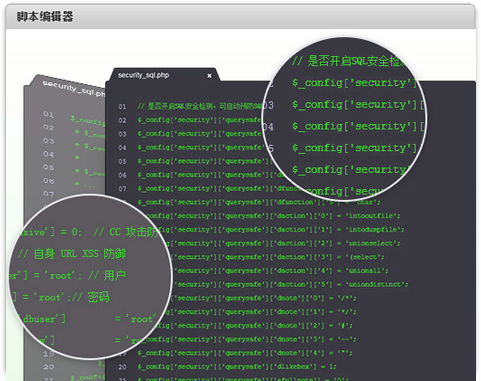Image resolution: width=481 pixels, height=381 pixels.
Task: Click line number 02 in front editor
Action: (122, 120)
